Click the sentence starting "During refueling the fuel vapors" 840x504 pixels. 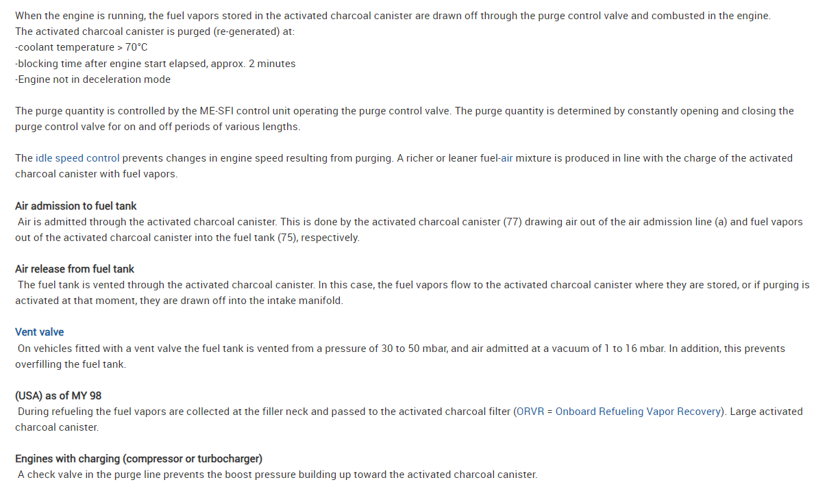(264, 412)
